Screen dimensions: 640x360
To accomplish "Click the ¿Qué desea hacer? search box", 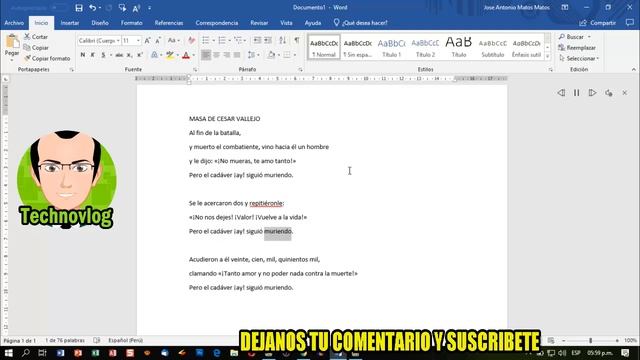I will point(360,23).
